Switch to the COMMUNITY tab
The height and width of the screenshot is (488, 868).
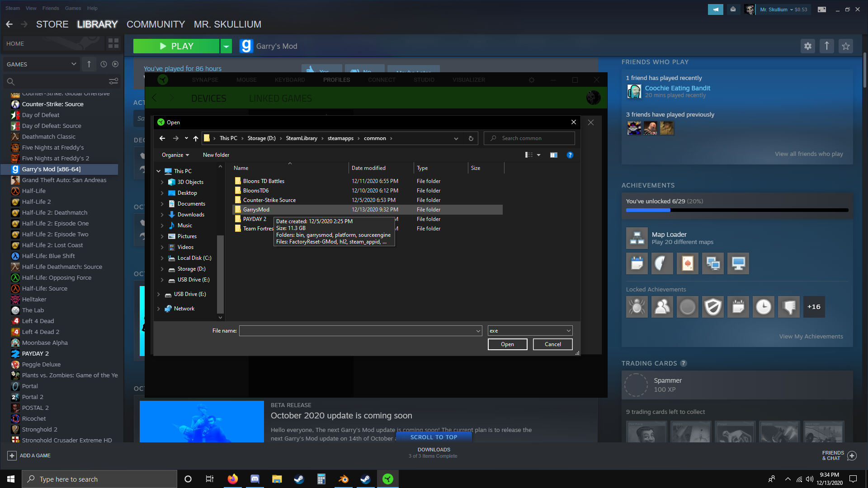tap(156, 24)
